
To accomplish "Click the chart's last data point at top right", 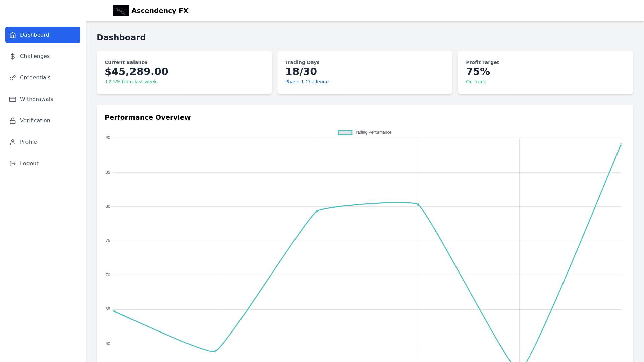I will click(x=621, y=145).
